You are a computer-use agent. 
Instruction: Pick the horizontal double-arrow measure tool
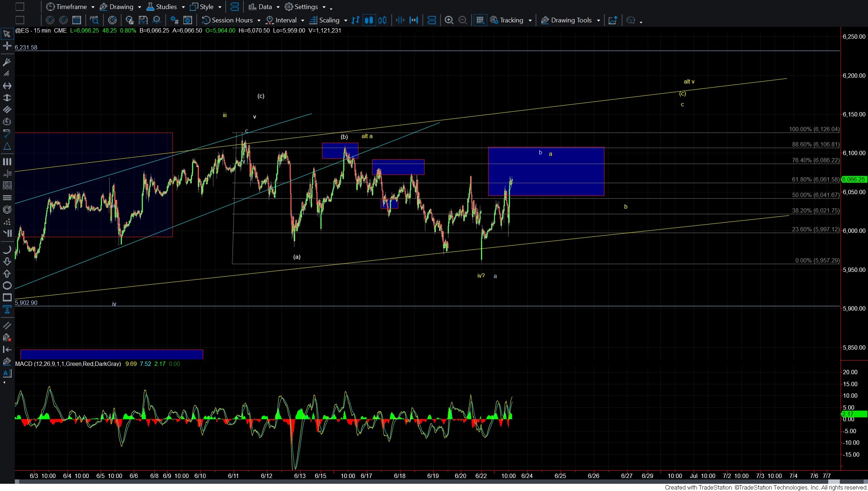(x=7, y=86)
